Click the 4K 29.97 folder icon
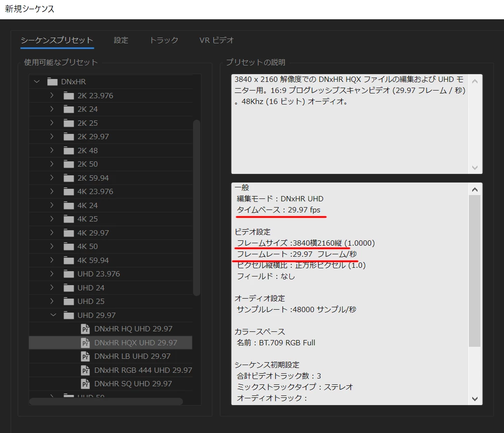The image size is (504, 433). click(x=69, y=233)
